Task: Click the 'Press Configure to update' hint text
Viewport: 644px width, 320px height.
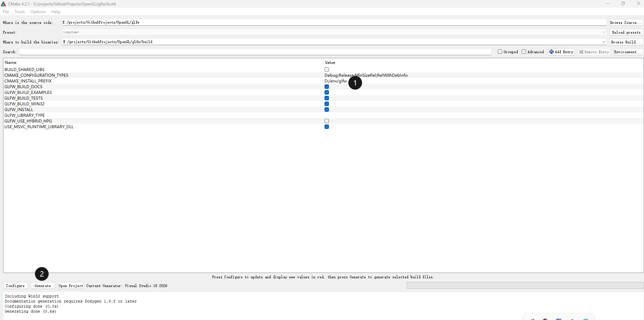Action: (323, 277)
